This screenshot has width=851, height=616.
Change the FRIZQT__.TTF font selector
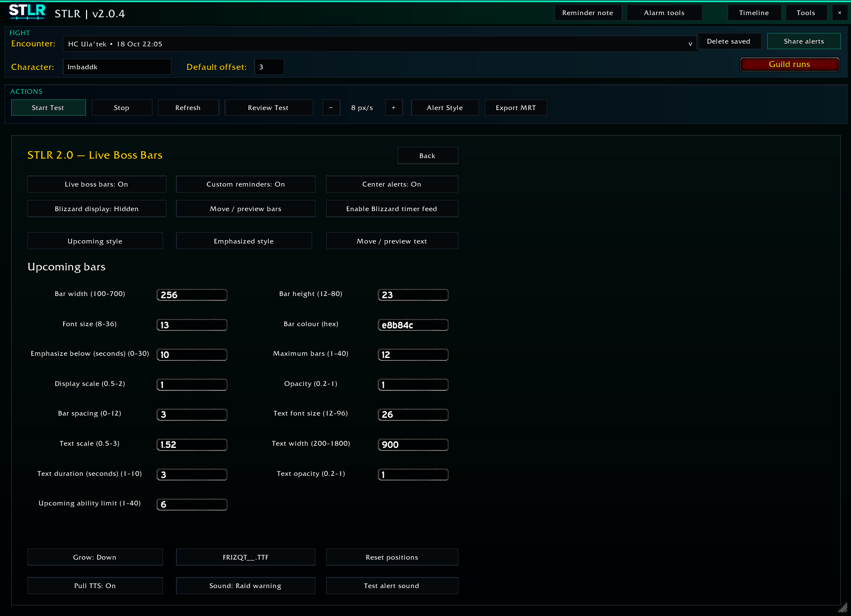pos(246,557)
